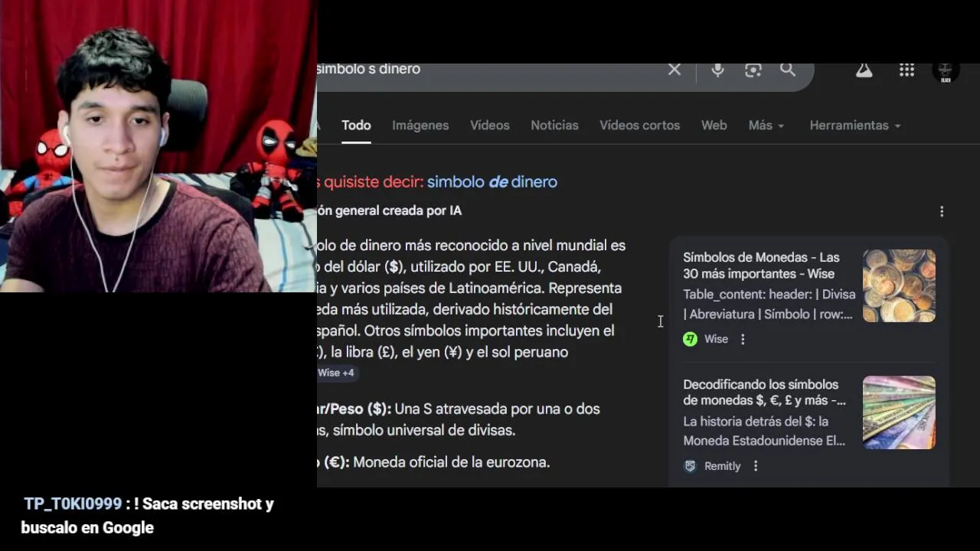Open the Google account profile avatar

(946, 71)
